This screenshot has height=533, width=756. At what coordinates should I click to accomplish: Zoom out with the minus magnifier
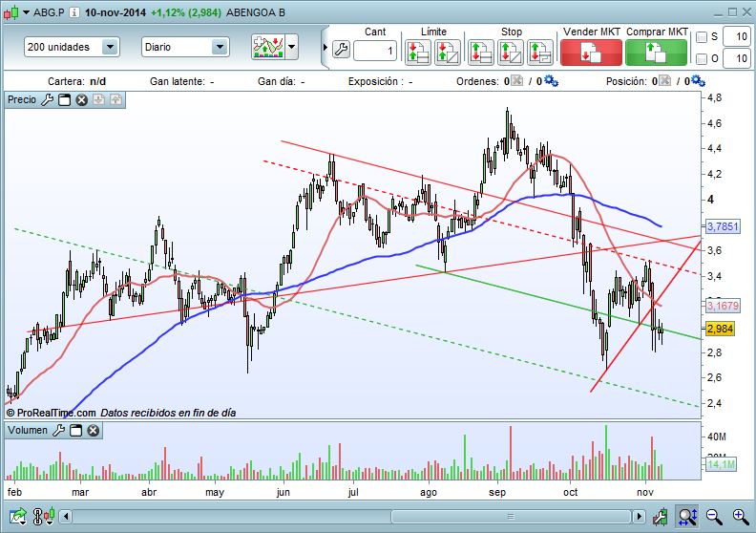click(714, 517)
